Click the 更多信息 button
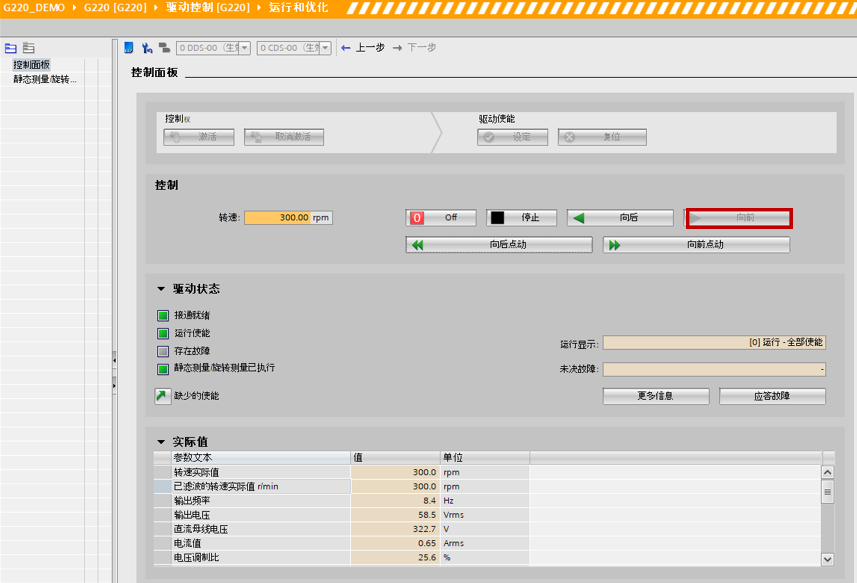This screenshot has width=857, height=583. pos(655,396)
